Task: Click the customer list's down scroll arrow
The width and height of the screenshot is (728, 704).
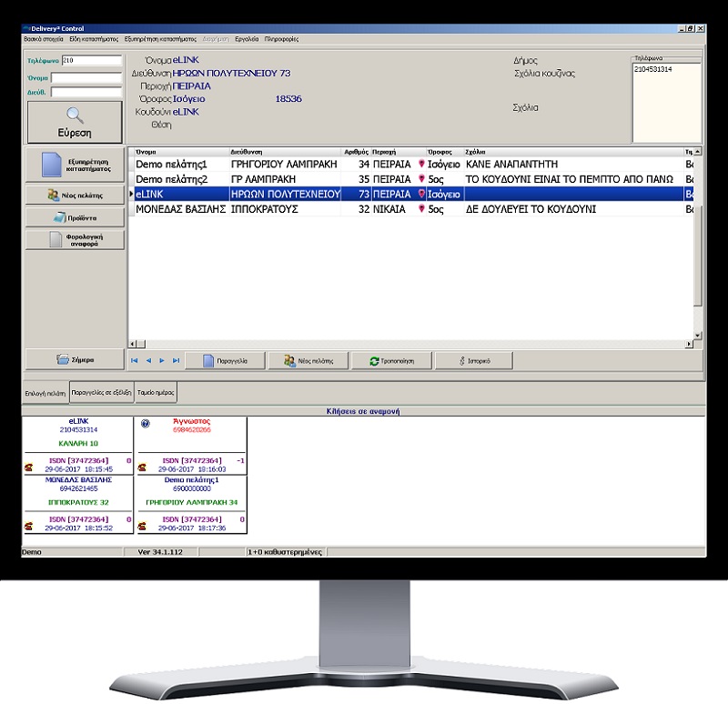Action: 698,336
